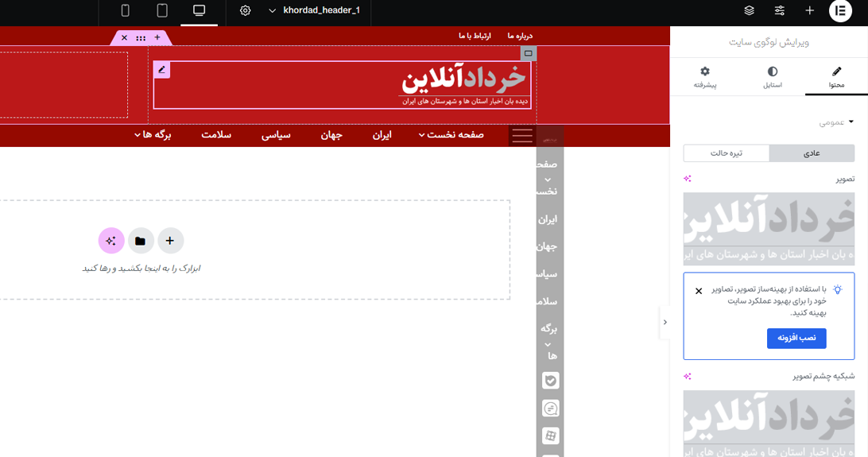Screen dimensions: 868x457
Task: Click AI sparkle icon beside تصویر label
Action: 688,179
